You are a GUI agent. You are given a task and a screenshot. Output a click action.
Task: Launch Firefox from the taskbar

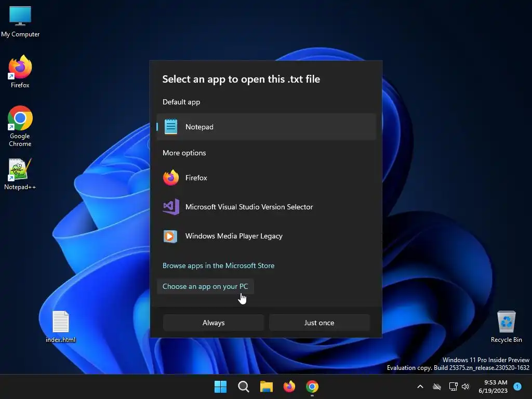(x=289, y=387)
